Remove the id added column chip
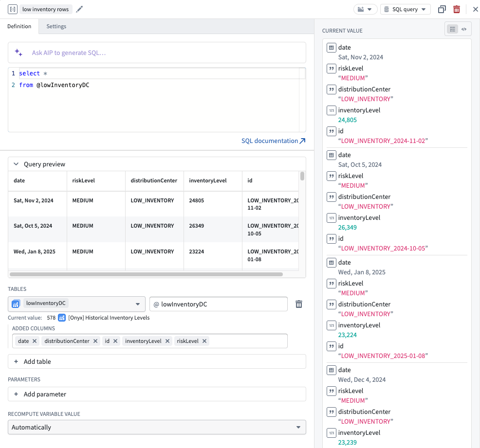 click(x=115, y=341)
